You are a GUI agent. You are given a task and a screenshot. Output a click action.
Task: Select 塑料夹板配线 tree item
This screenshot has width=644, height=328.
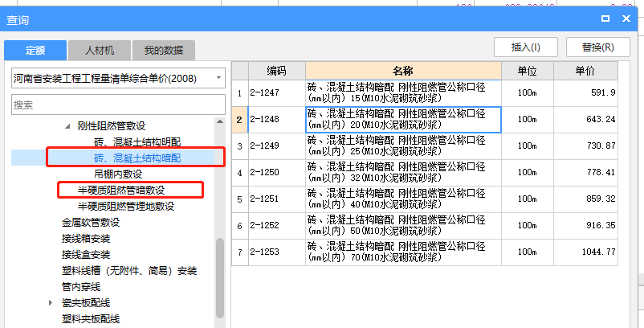click(x=91, y=319)
